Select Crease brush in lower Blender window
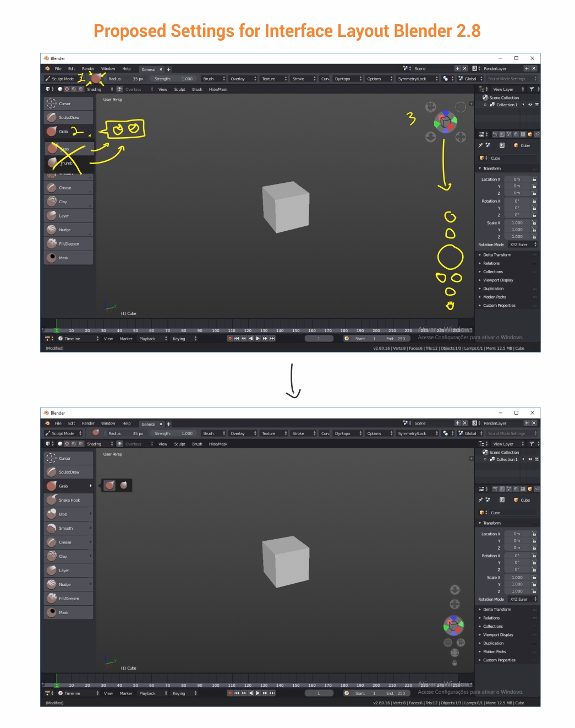Image resolution: width=575 pixels, height=728 pixels. point(68,542)
